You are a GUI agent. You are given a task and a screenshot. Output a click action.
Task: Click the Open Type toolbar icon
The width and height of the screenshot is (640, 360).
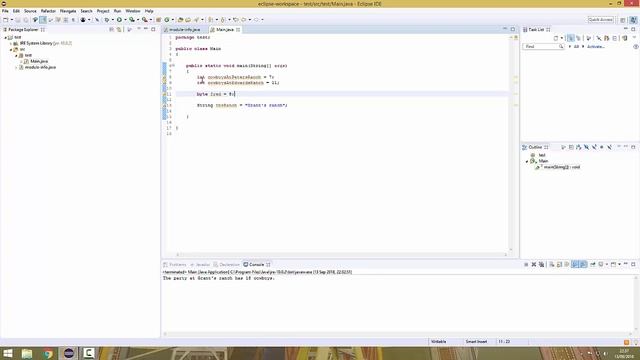tap(180, 20)
